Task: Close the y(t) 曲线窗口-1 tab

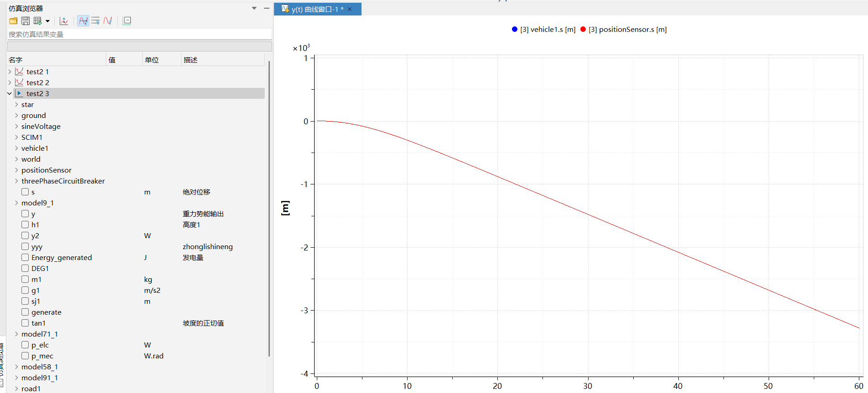Action: pos(350,9)
